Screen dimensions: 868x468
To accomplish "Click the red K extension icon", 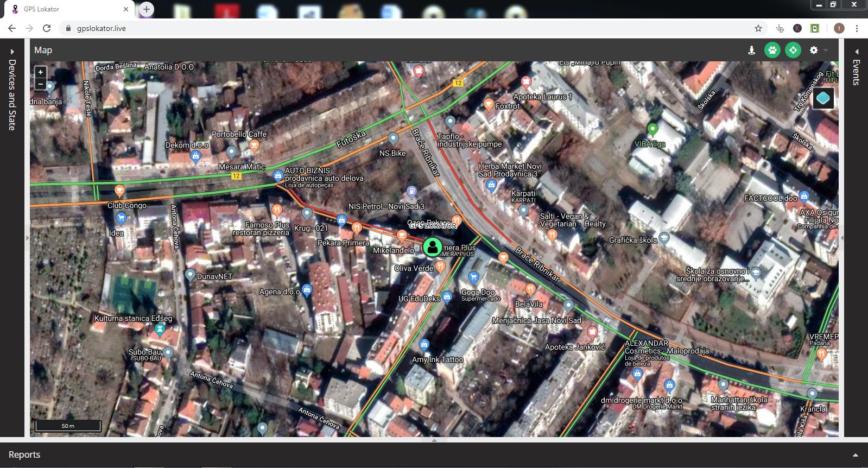I will coord(797,28).
